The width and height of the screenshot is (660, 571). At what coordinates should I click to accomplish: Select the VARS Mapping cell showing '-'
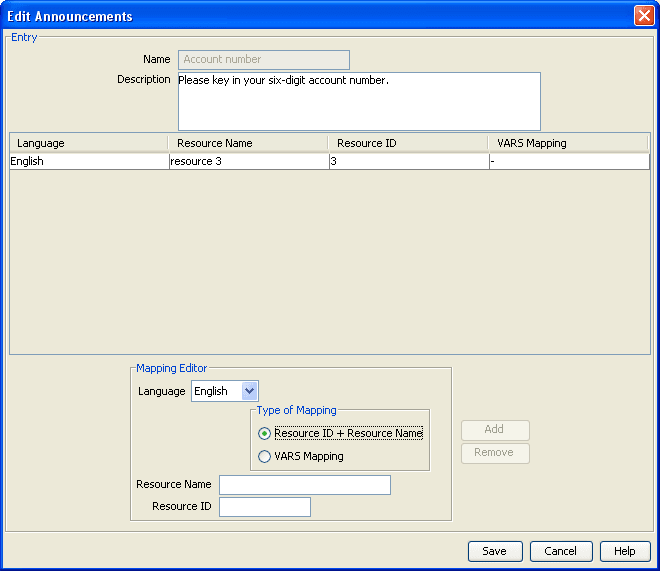[570, 162]
